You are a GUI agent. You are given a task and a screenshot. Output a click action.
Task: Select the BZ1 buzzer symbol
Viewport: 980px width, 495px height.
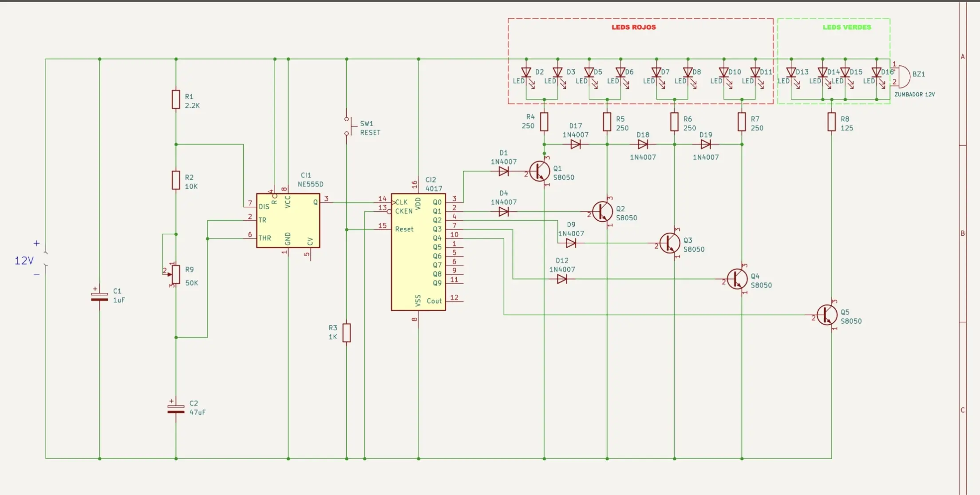(x=903, y=76)
